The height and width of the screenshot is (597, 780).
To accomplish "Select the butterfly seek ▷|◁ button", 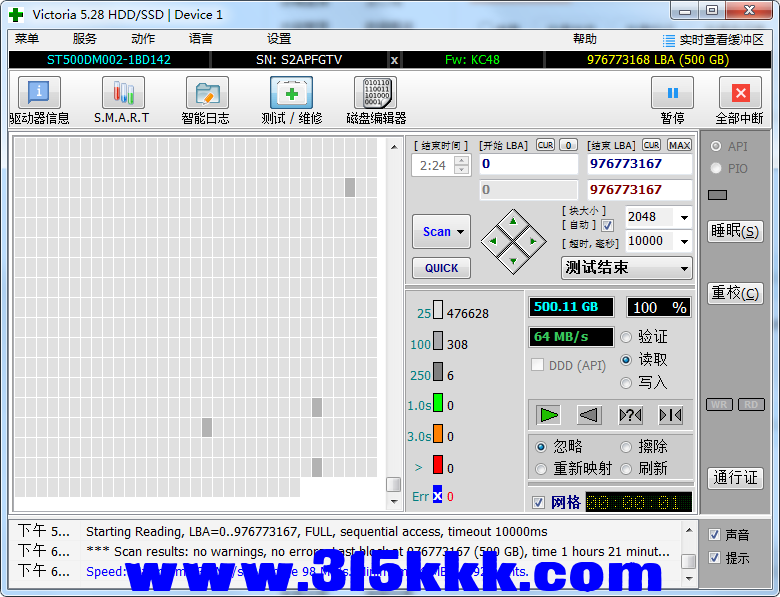I will (x=670, y=415).
